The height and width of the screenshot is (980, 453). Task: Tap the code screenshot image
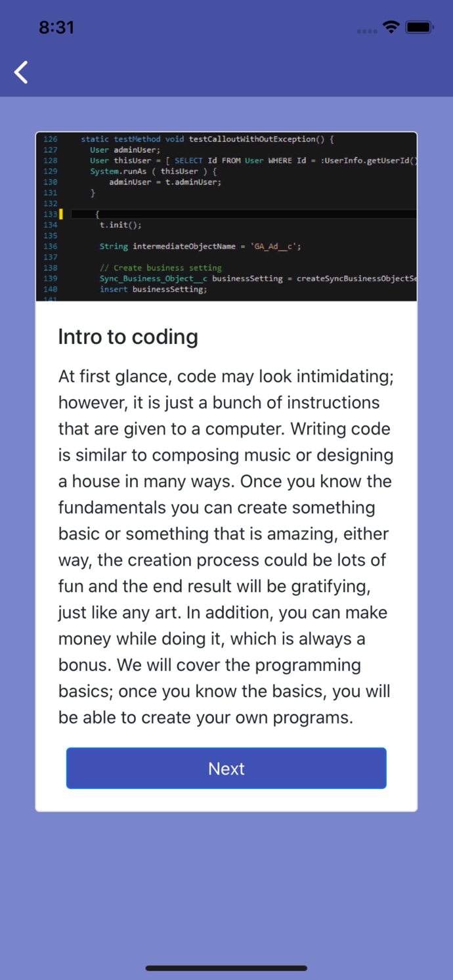(x=226, y=217)
